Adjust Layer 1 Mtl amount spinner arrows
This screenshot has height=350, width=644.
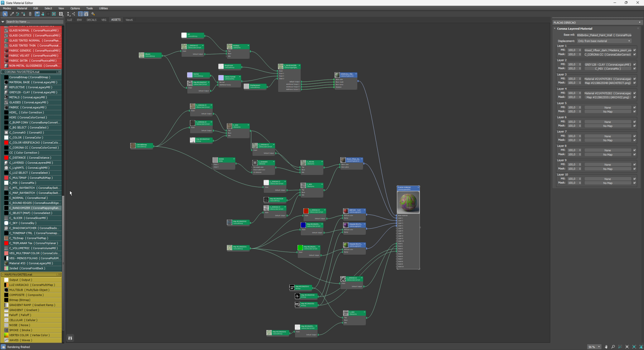coord(580,50)
